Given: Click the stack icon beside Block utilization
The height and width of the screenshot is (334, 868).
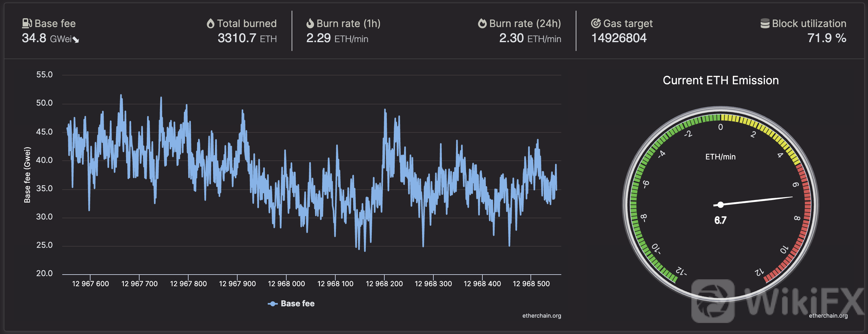Looking at the screenshot, I should pos(765,24).
